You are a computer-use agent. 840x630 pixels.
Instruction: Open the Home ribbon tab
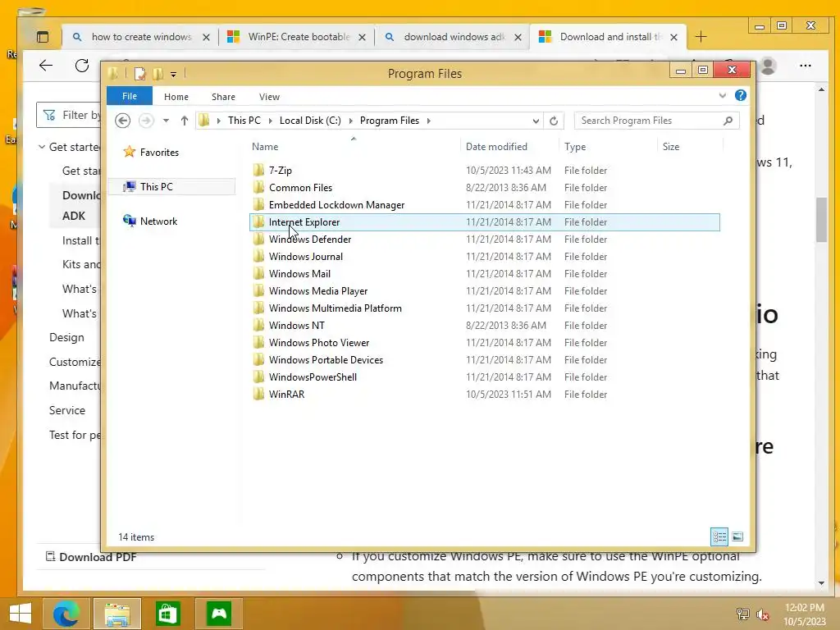coord(176,97)
